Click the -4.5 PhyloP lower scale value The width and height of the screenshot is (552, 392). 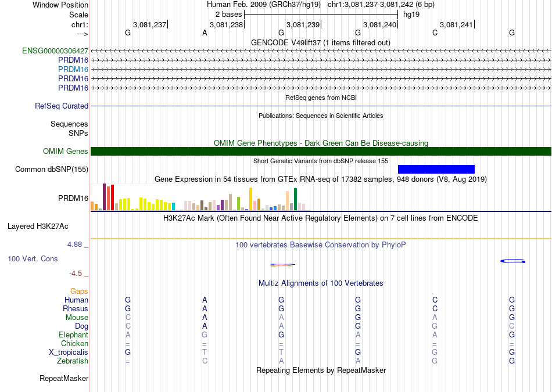coord(76,274)
